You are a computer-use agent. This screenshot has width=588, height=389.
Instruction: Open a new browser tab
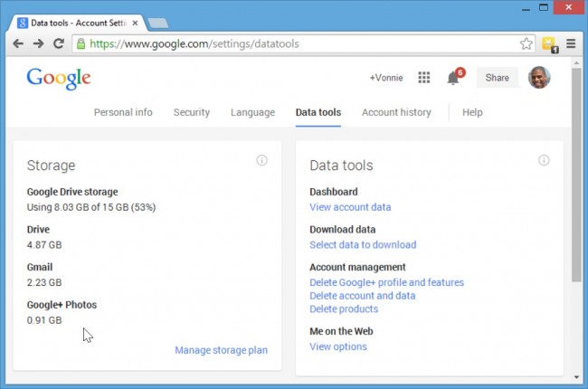158,24
